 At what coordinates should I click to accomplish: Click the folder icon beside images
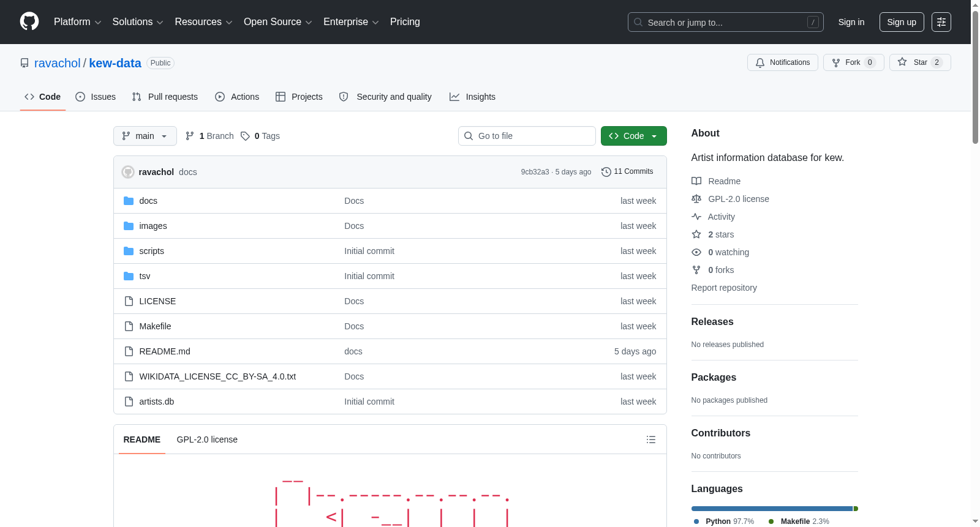pos(129,226)
